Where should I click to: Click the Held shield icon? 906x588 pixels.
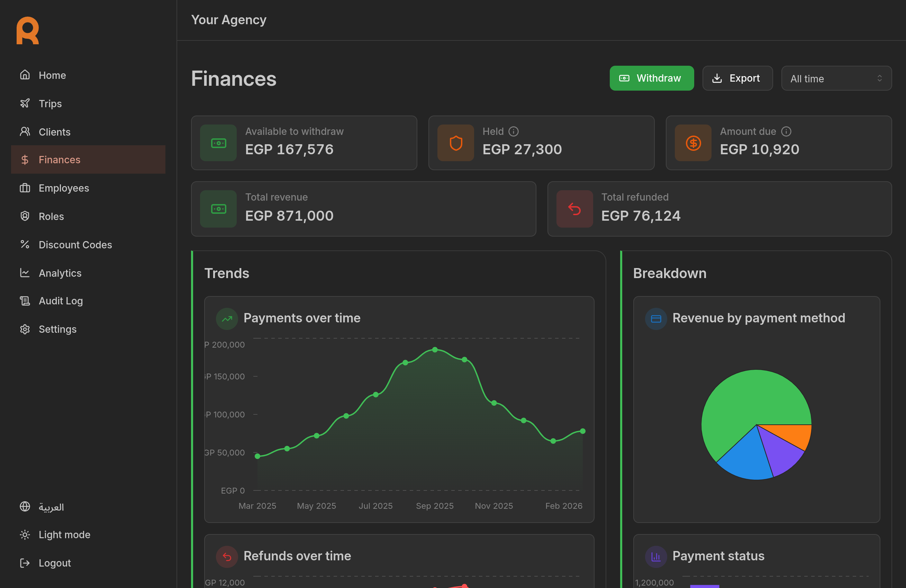point(456,143)
